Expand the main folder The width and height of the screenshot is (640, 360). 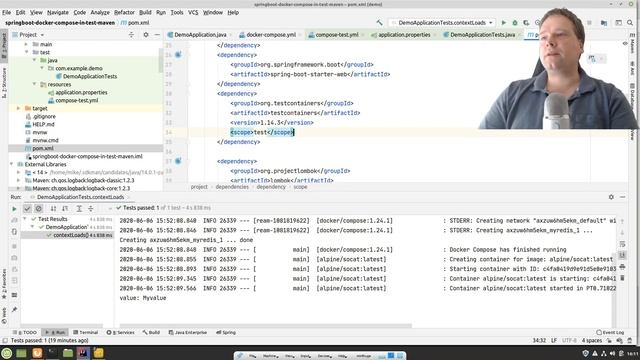[27, 44]
